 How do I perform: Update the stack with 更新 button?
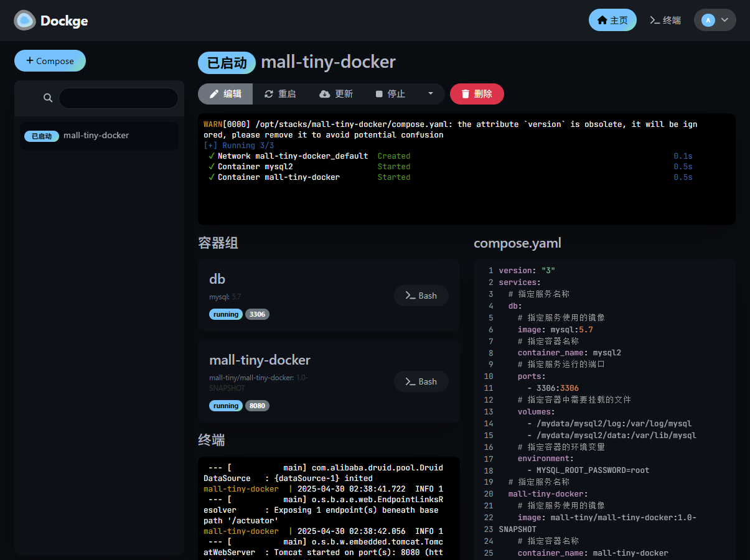click(336, 94)
